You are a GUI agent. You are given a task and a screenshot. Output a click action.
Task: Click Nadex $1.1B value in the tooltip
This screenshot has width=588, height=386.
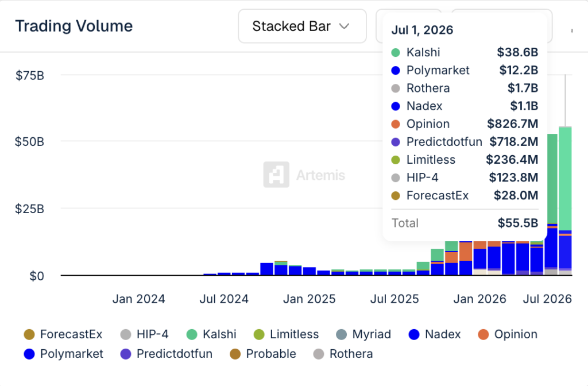pyautogui.click(x=524, y=106)
